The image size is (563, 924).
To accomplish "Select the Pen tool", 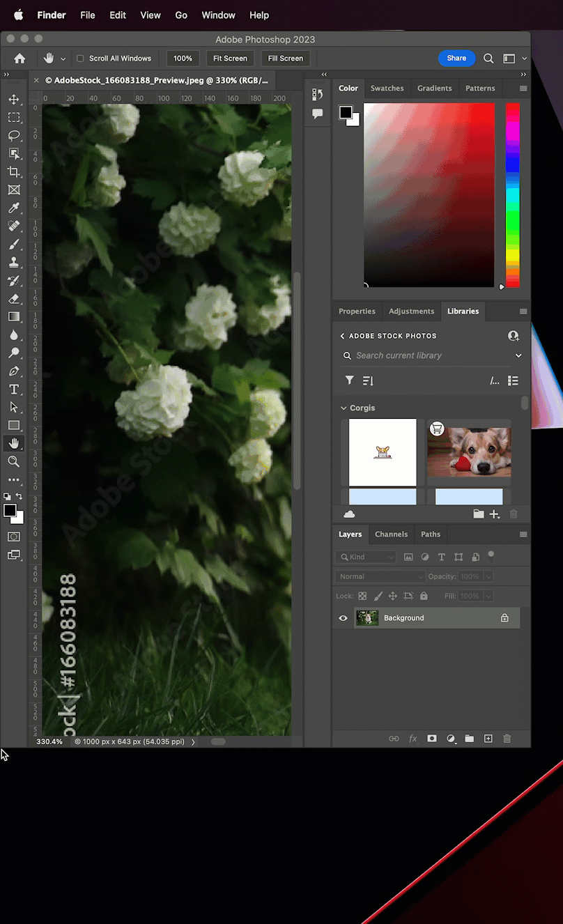I will (14, 371).
